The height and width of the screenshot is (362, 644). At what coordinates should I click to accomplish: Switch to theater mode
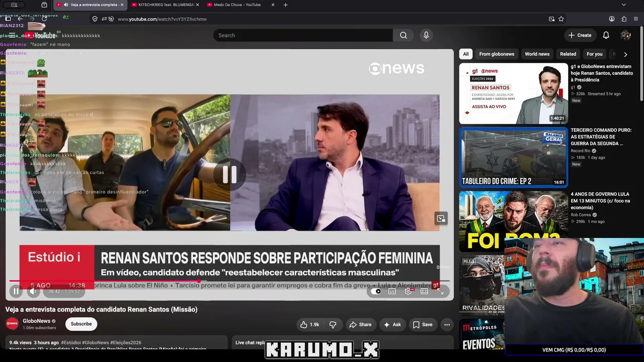424,291
